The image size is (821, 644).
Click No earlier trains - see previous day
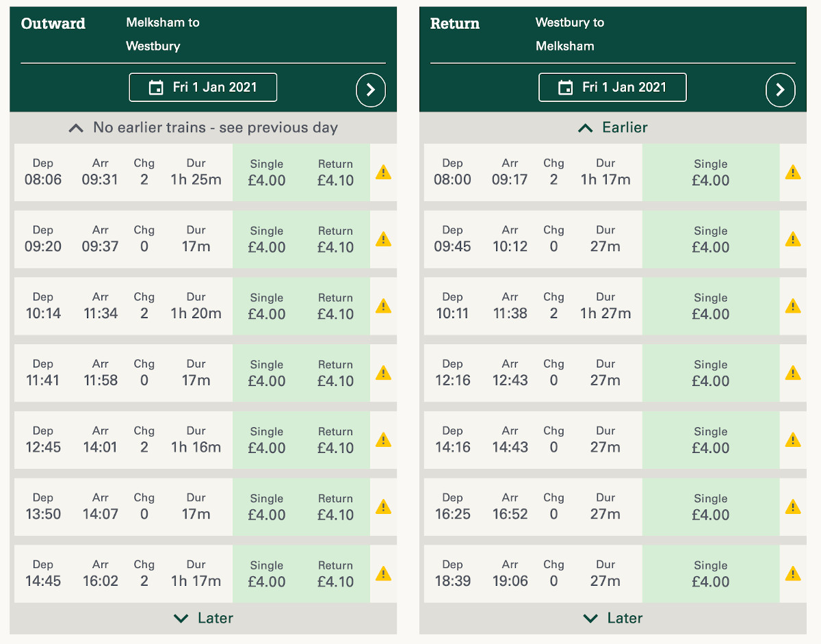pos(203,128)
